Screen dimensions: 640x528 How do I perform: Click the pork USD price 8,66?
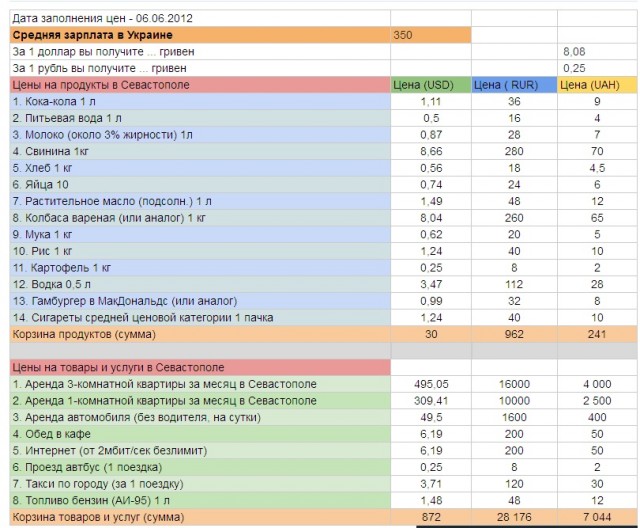pos(431,150)
